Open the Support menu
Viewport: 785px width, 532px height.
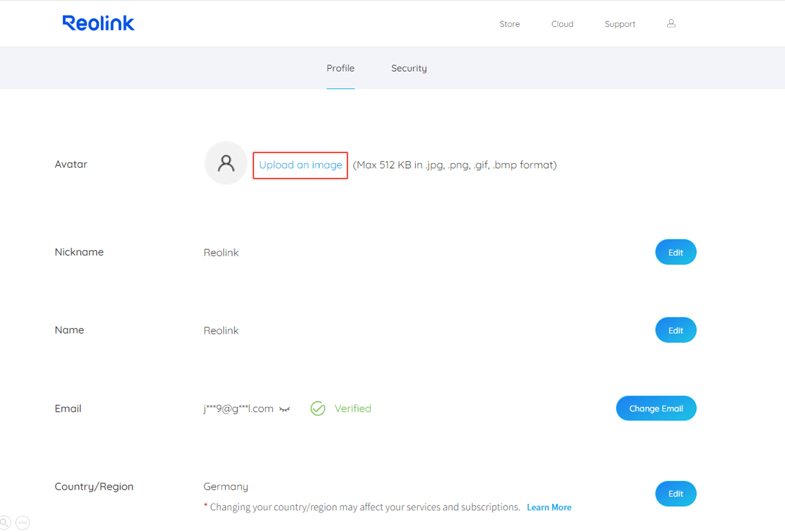pos(620,24)
